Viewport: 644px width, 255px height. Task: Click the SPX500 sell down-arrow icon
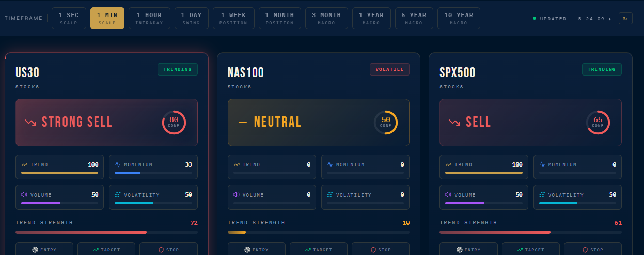click(x=454, y=123)
